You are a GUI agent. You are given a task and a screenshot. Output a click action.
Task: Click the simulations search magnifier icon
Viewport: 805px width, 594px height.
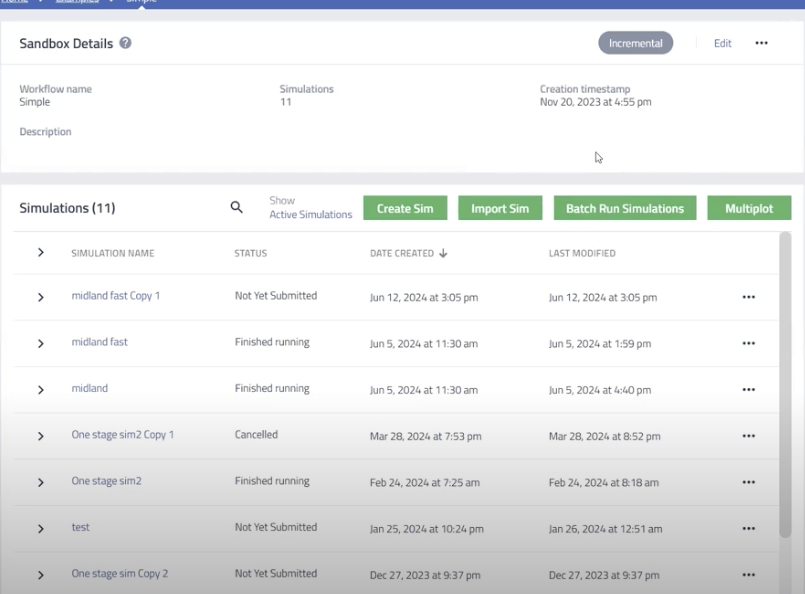(x=237, y=207)
